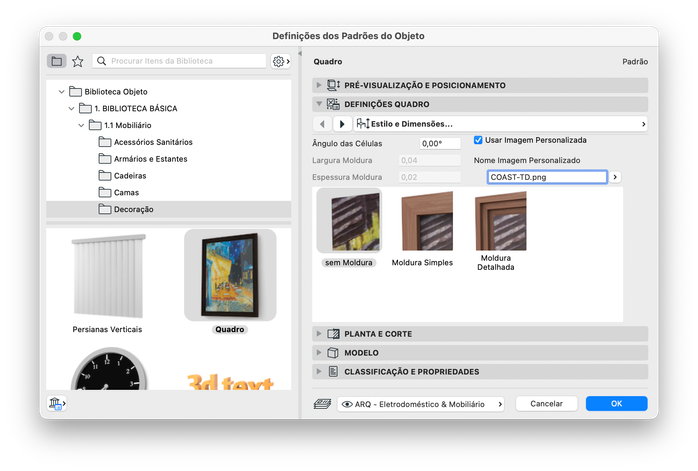Click the COAST-TD.png image name field

tap(547, 177)
